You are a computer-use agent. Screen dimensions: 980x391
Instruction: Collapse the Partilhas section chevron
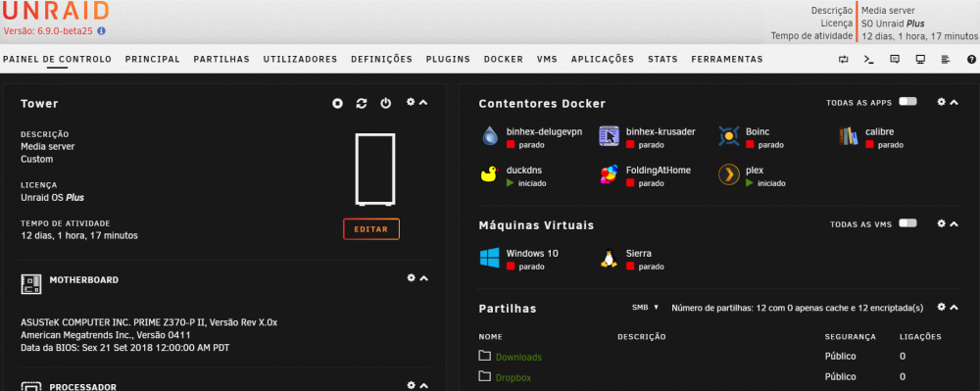point(954,308)
